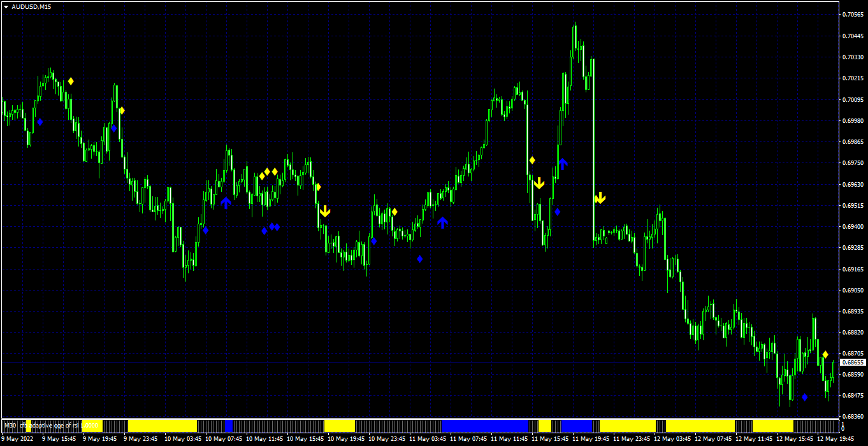
Task: Click the current price label 0.68655
Action: [853, 362]
